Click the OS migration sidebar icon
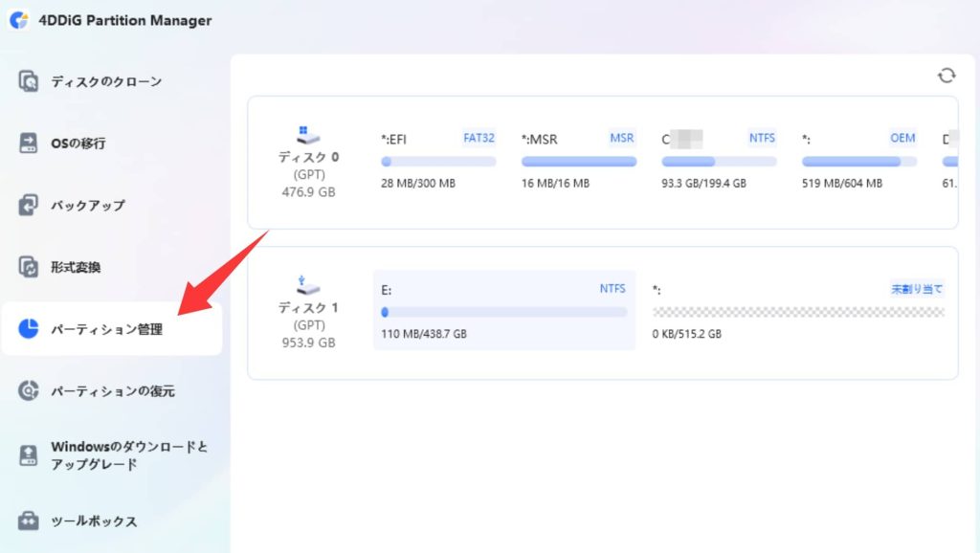The width and height of the screenshot is (980, 553). [28, 144]
